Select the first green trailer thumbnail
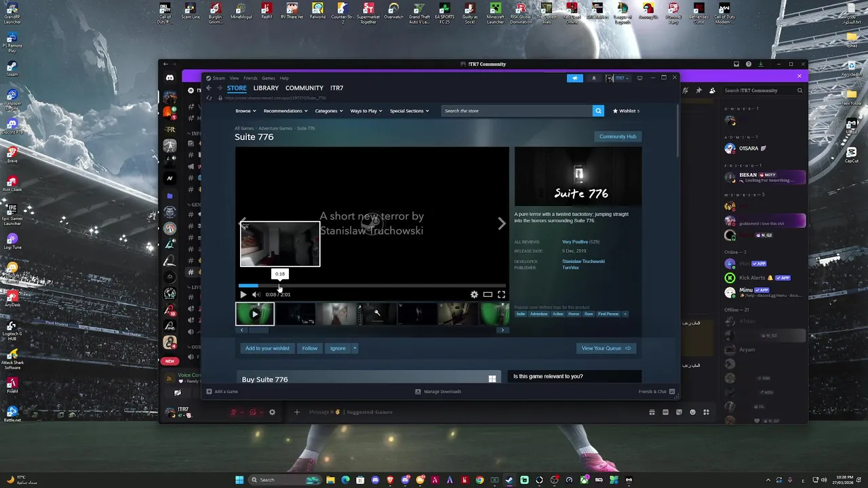Image resolution: width=868 pixels, height=488 pixels. (255, 314)
